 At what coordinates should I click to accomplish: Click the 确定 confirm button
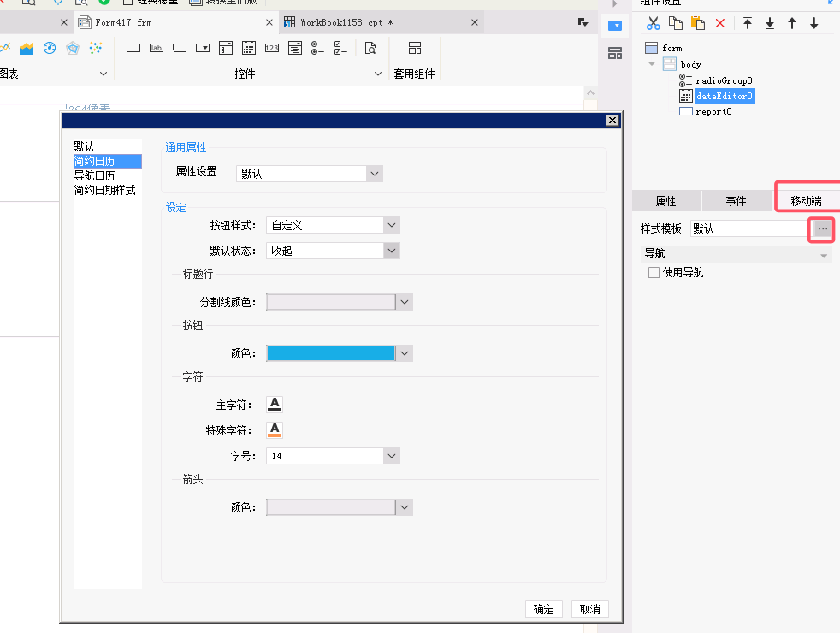point(544,609)
